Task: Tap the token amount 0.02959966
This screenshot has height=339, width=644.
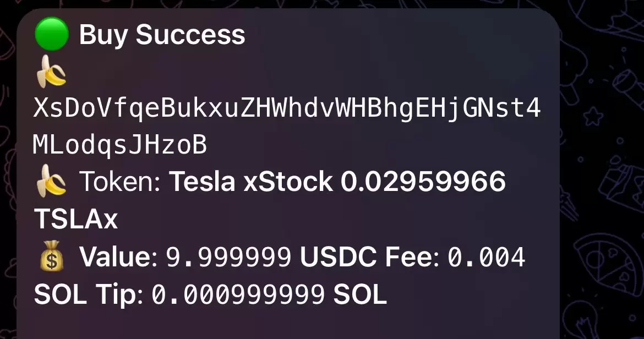Action: pos(423,182)
